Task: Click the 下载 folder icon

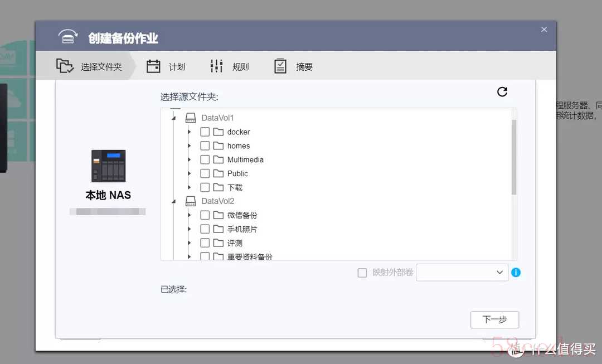Action: pos(219,187)
